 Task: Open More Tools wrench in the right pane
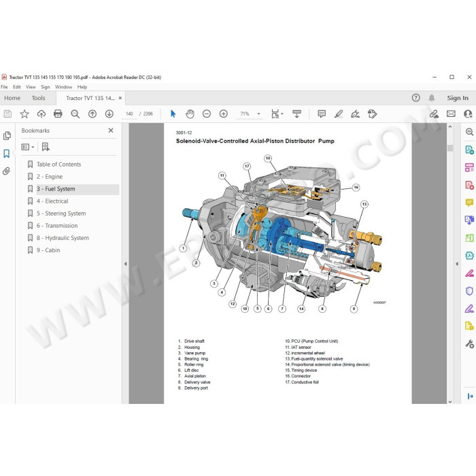tap(469, 344)
